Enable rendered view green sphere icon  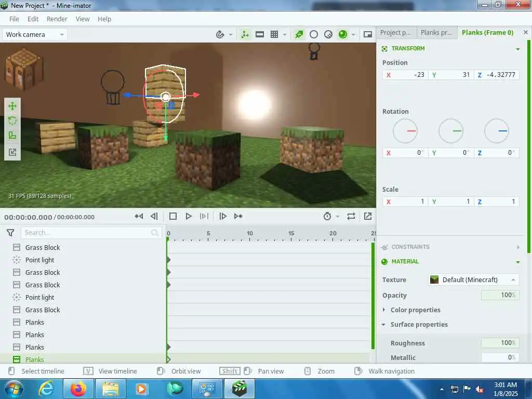[343, 34]
